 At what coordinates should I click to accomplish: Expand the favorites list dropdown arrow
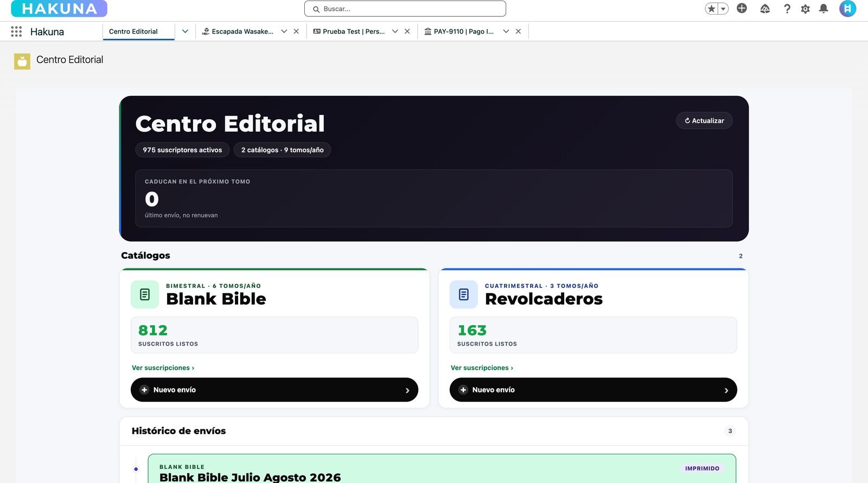723,9
